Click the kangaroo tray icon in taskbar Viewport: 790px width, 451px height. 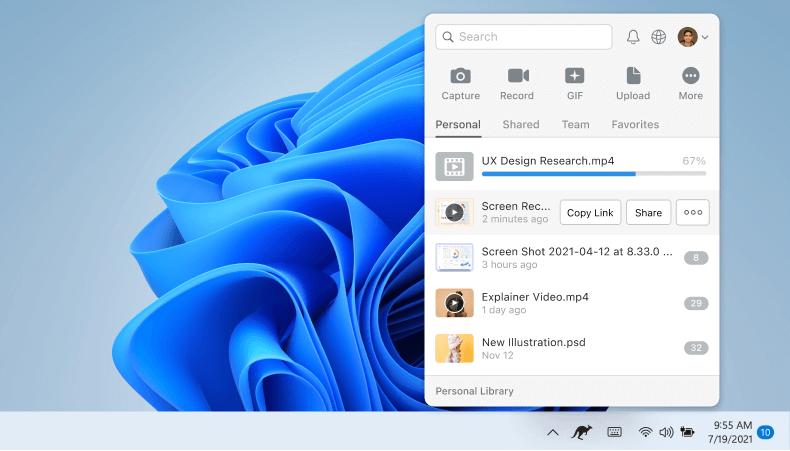click(581, 432)
